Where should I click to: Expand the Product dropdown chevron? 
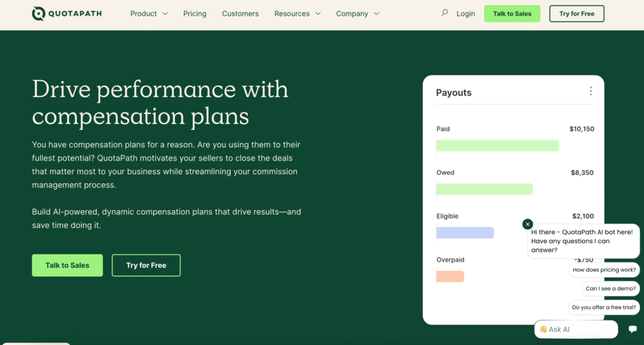point(165,14)
